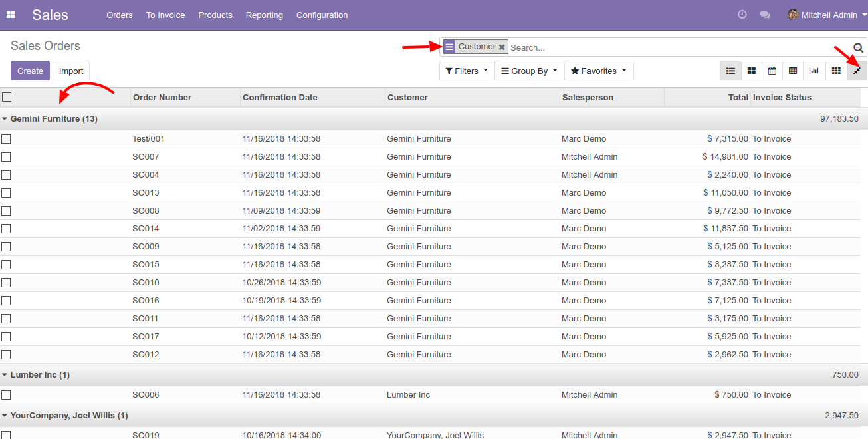This screenshot has width=868, height=439.
Task: Sort by Confirmation Date column
Action: pos(313,97)
